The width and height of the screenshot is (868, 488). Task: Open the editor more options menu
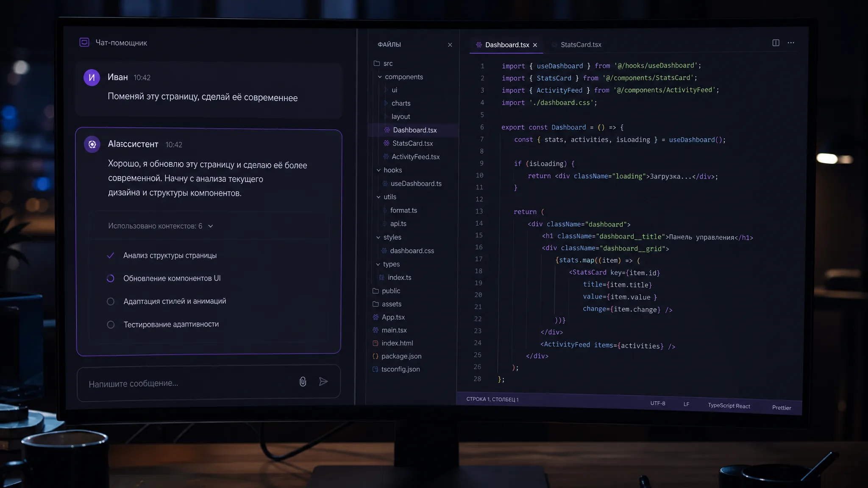pos(791,43)
